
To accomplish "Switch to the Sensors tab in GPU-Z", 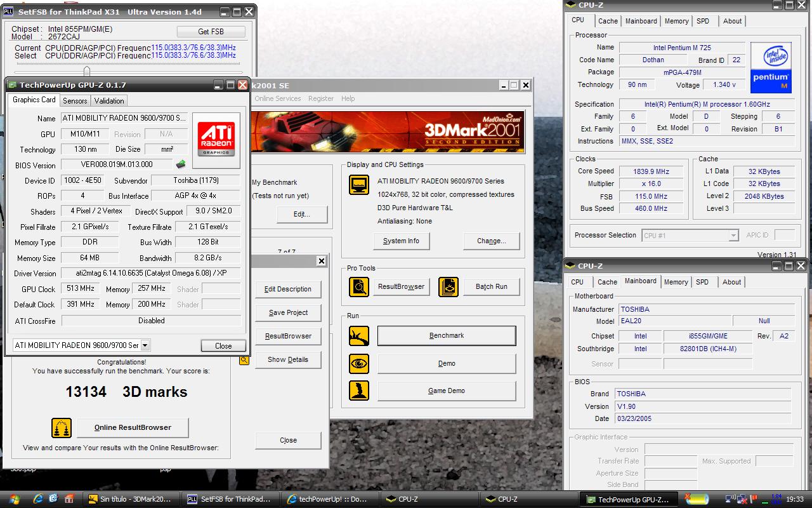I will coord(75,101).
